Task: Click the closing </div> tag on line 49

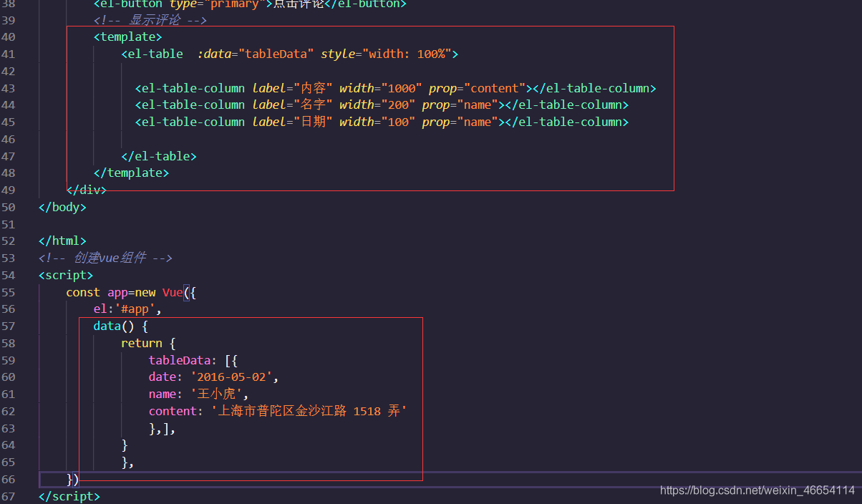Action: 87,190
